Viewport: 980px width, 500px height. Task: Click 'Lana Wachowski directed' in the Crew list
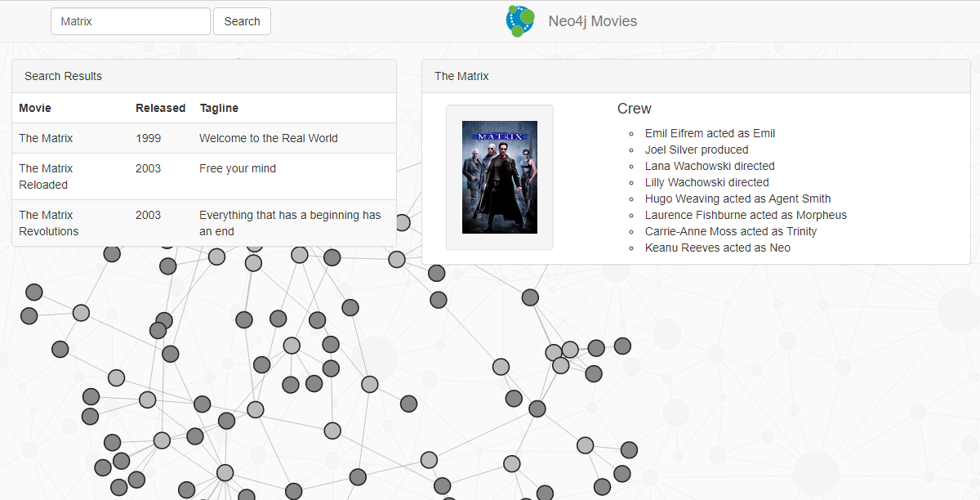click(709, 166)
